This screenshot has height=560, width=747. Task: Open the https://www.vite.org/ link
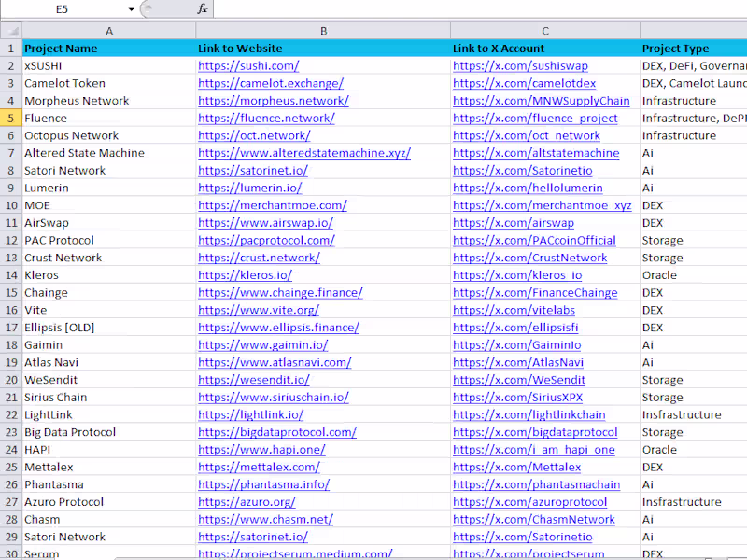(x=259, y=310)
